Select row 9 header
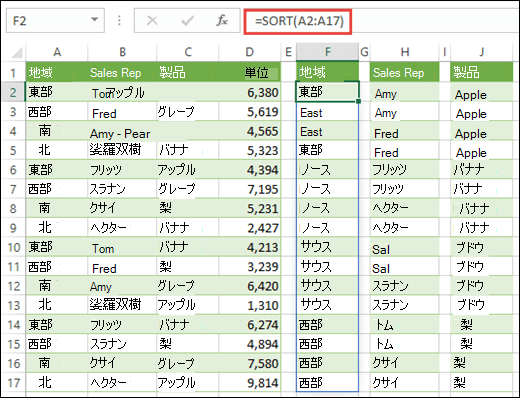Image resolution: width=520 pixels, height=398 pixels. [x=13, y=228]
